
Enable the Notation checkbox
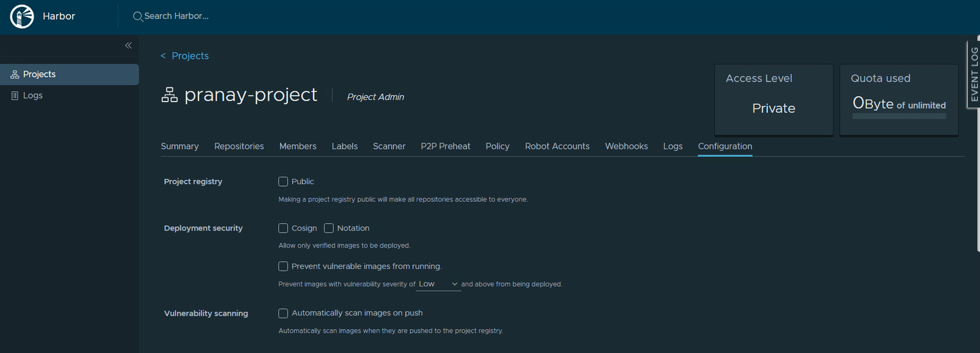tap(329, 228)
